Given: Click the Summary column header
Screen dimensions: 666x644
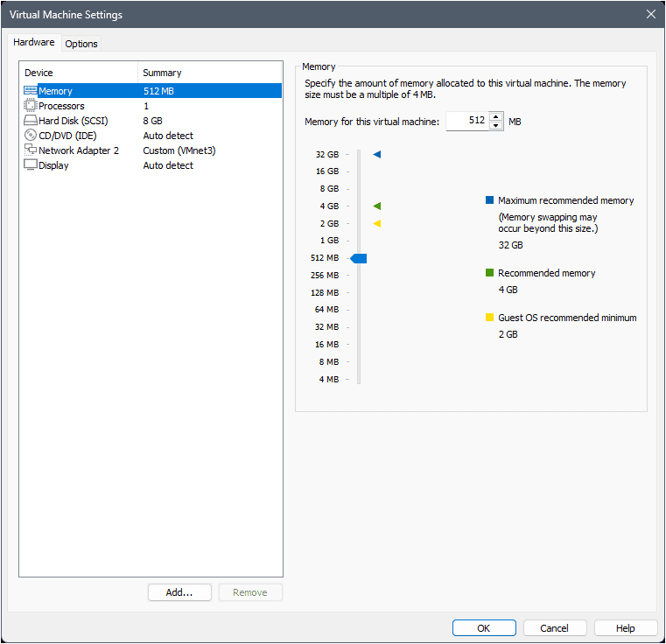Looking at the screenshot, I should [x=209, y=73].
